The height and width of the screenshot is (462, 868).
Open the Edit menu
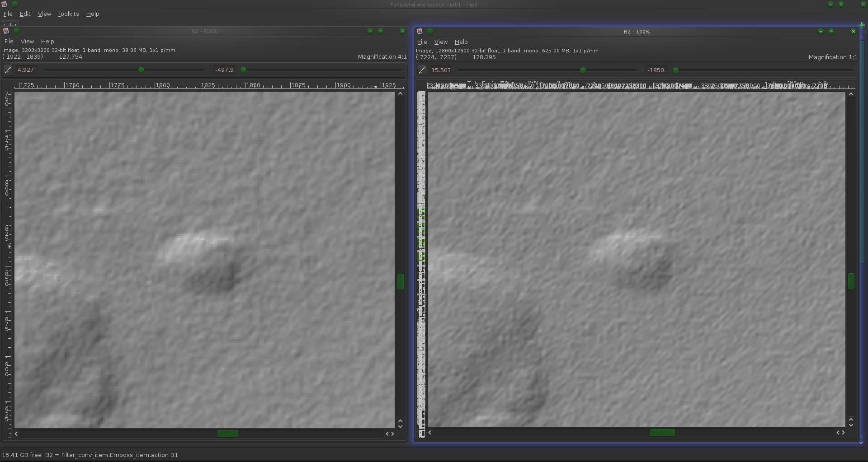(25, 14)
